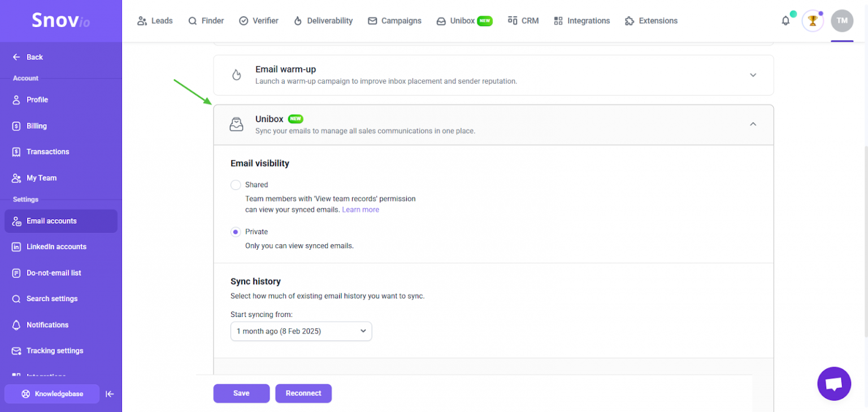Click the sidebar Notifications bell icon
Screen dimensions: 868x412
[x=16, y=325]
